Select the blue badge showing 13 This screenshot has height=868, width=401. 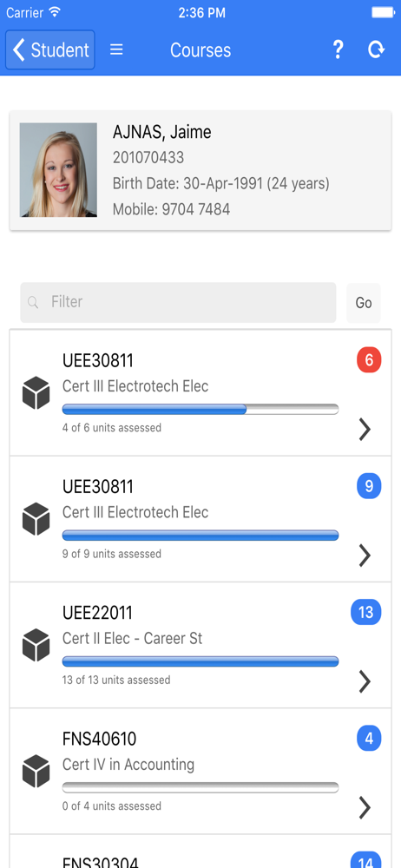(366, 612)
